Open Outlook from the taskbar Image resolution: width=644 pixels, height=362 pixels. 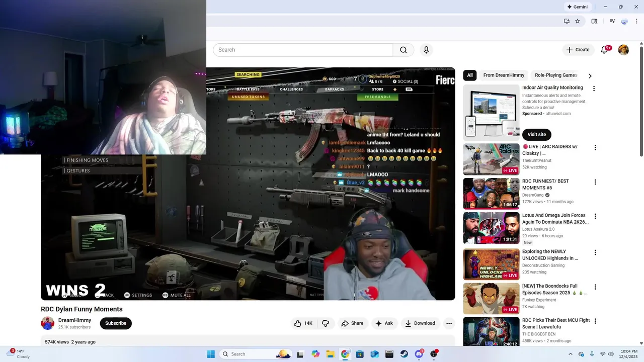point(374,354)
